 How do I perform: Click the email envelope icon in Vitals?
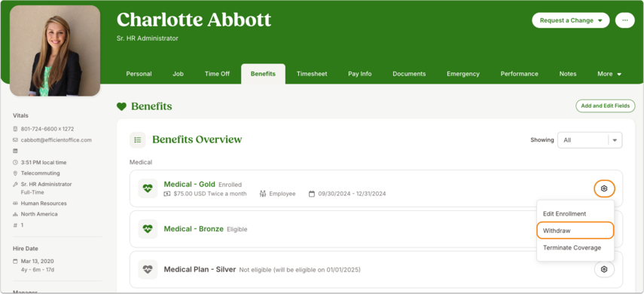[15, 139]
